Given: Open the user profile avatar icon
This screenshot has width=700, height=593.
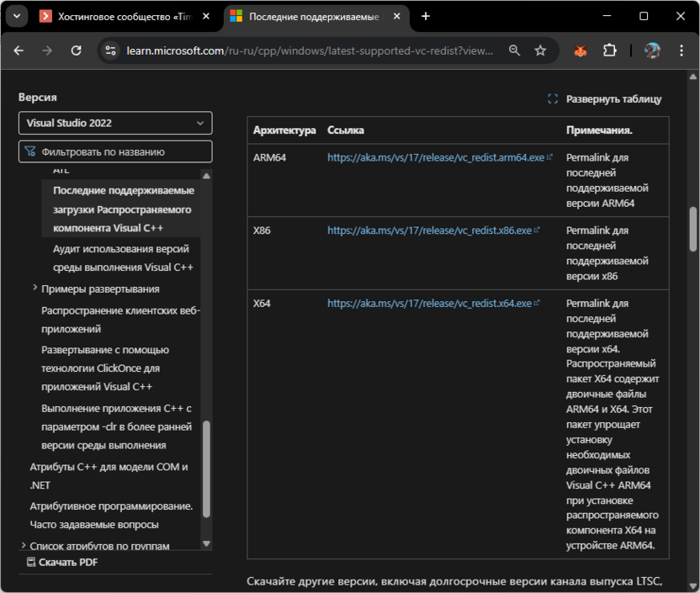Looking at the screenshot, I should [x=652, y=50].
